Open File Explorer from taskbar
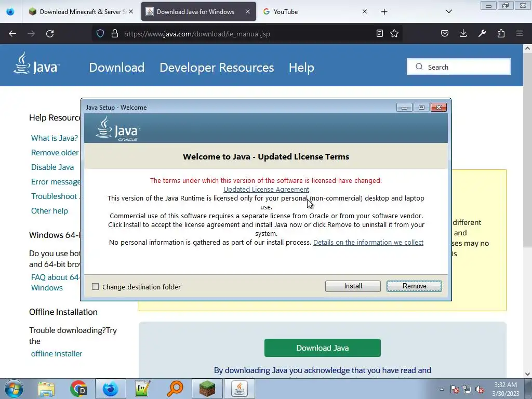The image size is (532, 399). click(x=46, y=389)
